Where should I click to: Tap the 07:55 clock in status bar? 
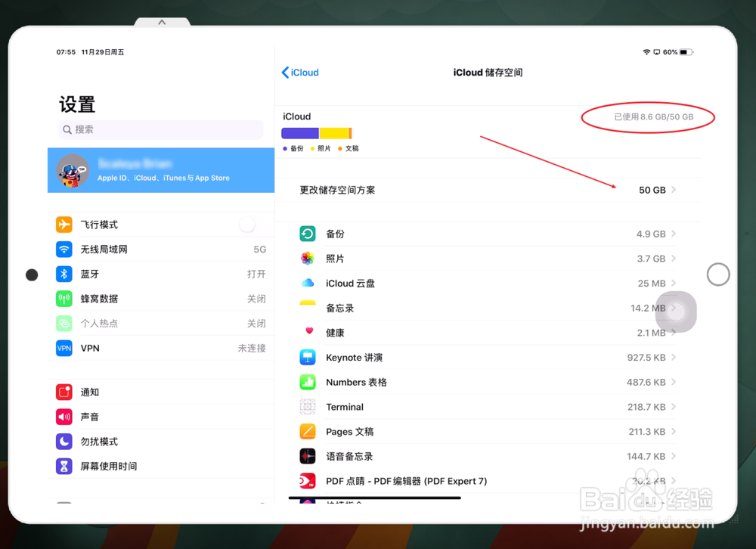[66, 52]
